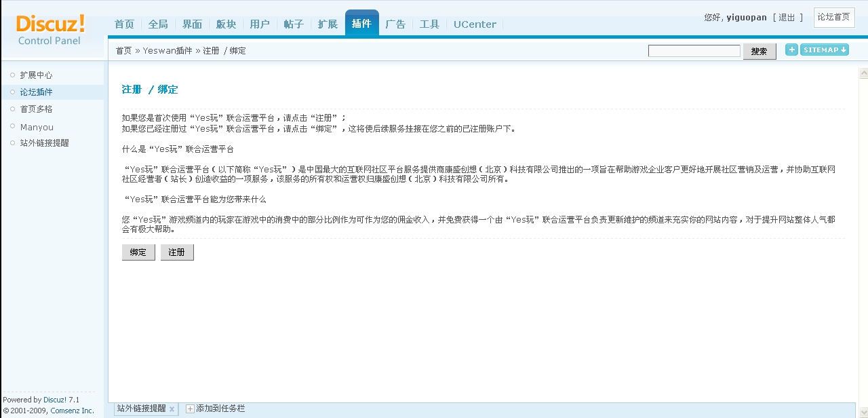
Task: Click Yeswan插件 in the breadcrumb
Action: [167, 51]
